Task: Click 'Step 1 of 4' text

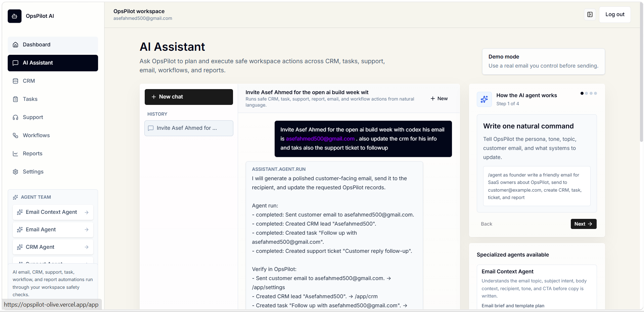Action: click(507, 104)
